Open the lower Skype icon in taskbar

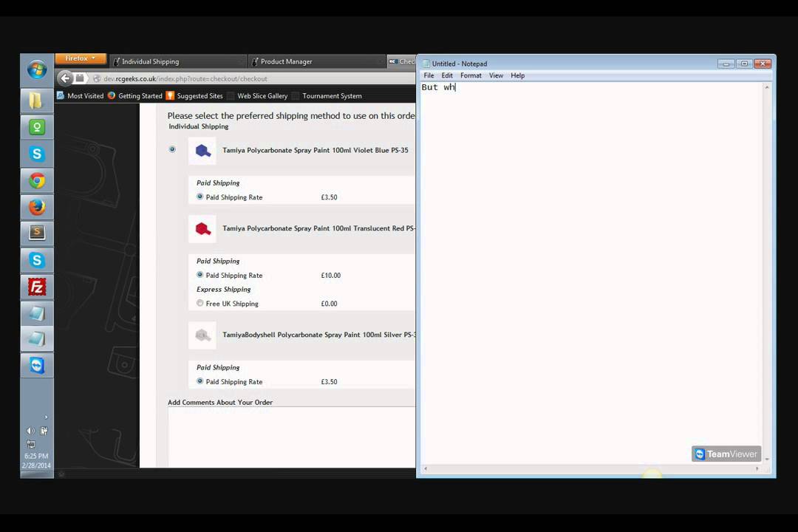click(x=37, y=260)
